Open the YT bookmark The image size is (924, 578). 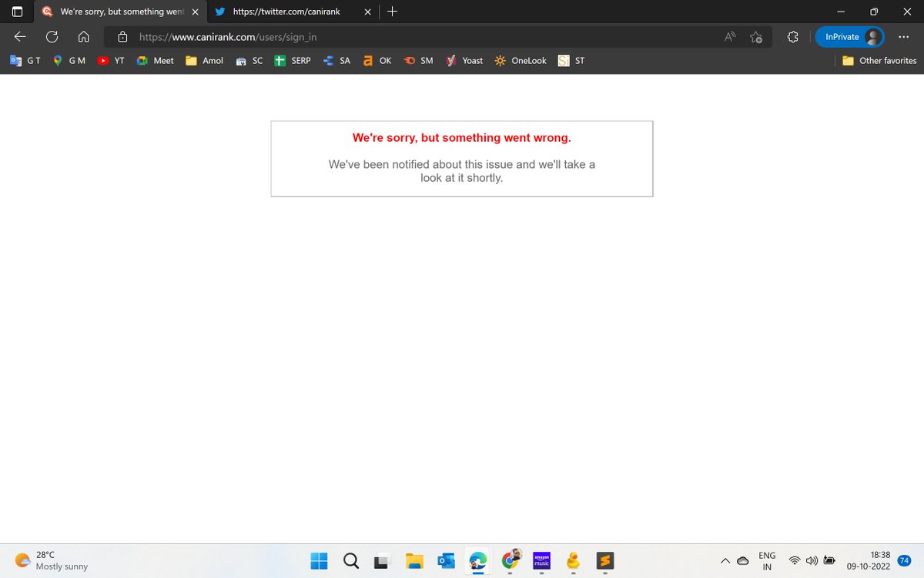(112, 60)
